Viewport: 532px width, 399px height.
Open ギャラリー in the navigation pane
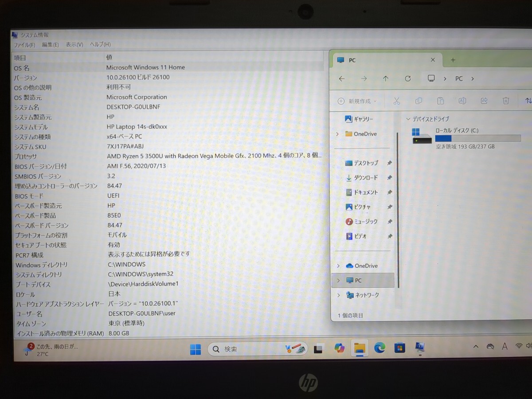click(360, 119)
